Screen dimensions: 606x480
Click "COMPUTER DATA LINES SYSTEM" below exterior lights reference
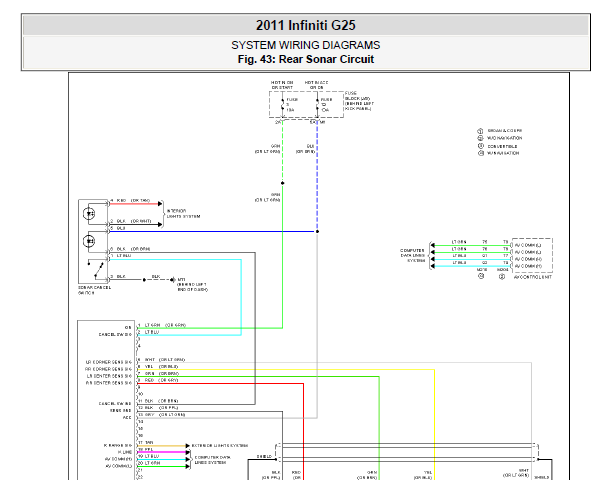pos(213,460)
